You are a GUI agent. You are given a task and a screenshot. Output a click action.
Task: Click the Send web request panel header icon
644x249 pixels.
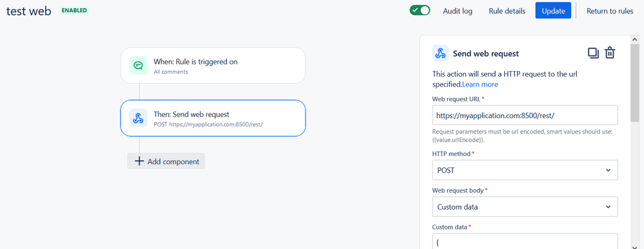(x=440, y=54)
